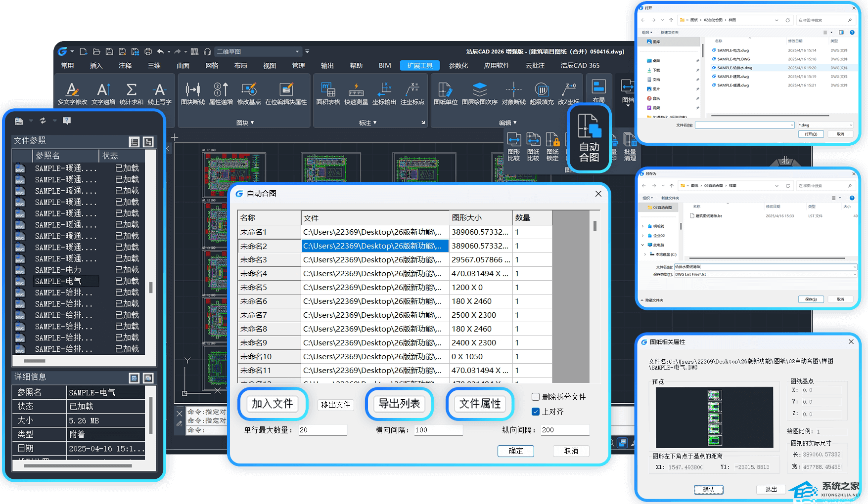This screenshot has width=868, height=504.
Task: Click the 多文字修改 tool icon
Action: coord(72,90)
